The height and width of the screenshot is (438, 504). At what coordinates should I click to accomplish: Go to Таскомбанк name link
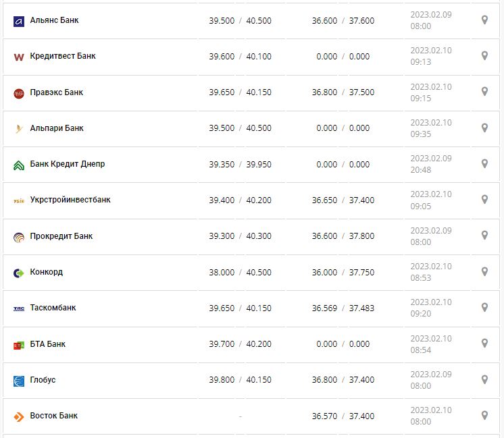(x=53, y=308)
